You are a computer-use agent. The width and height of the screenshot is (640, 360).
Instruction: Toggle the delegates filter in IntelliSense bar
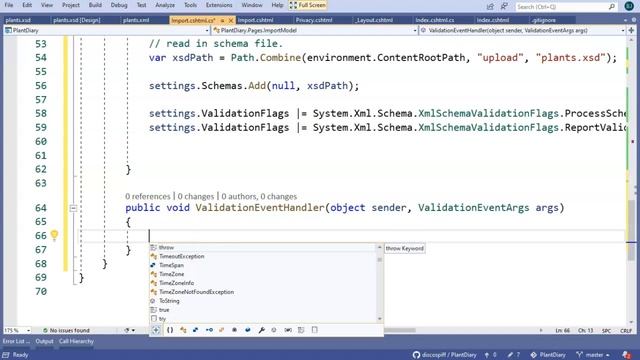coord(234,330)
